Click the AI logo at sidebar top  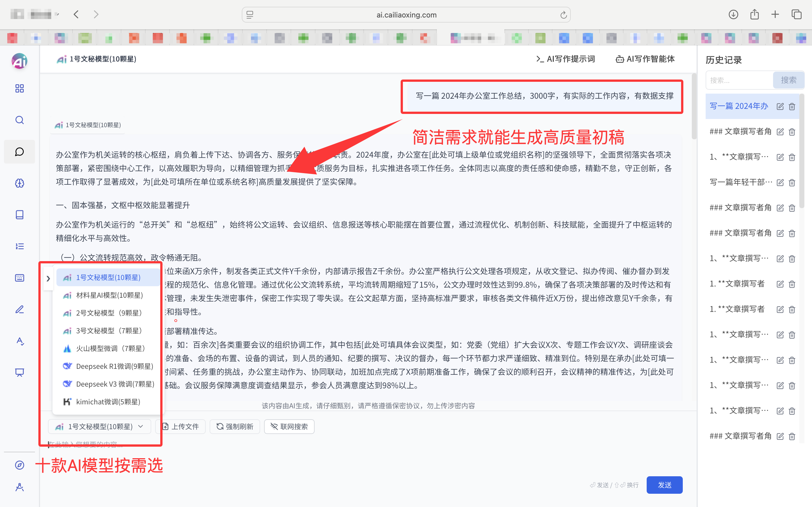click(19, 61)
